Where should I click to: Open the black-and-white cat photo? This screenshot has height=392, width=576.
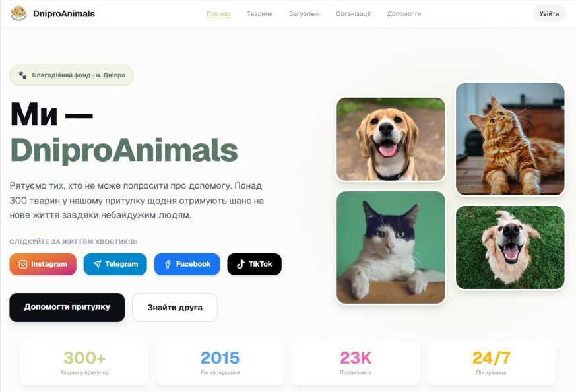point(391,247)
